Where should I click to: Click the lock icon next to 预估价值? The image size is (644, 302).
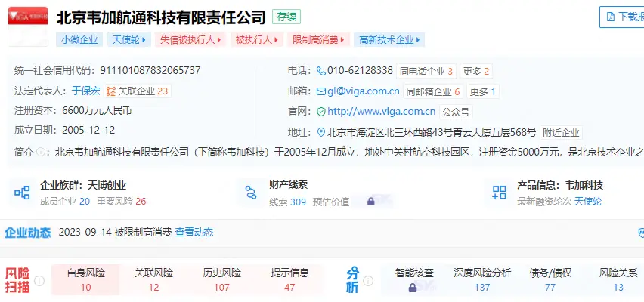371,202
